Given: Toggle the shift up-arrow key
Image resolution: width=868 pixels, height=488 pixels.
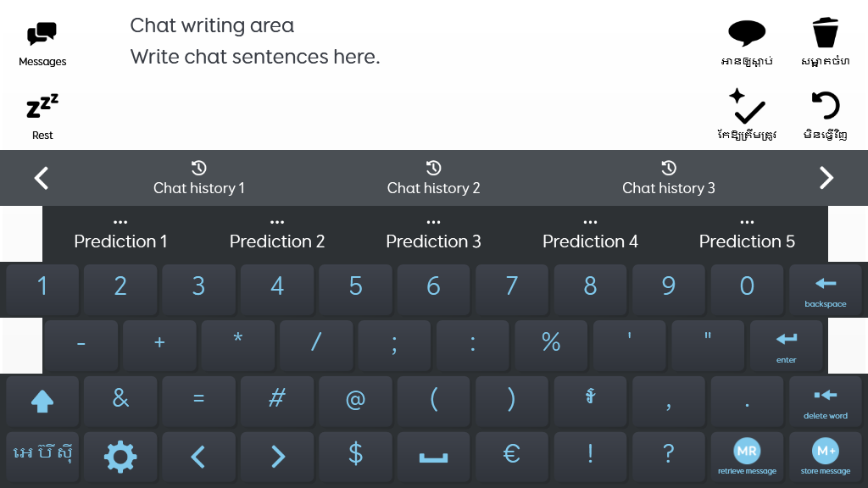Looking at the screenshot, I should pyautogui.click(x=42, y=401).
